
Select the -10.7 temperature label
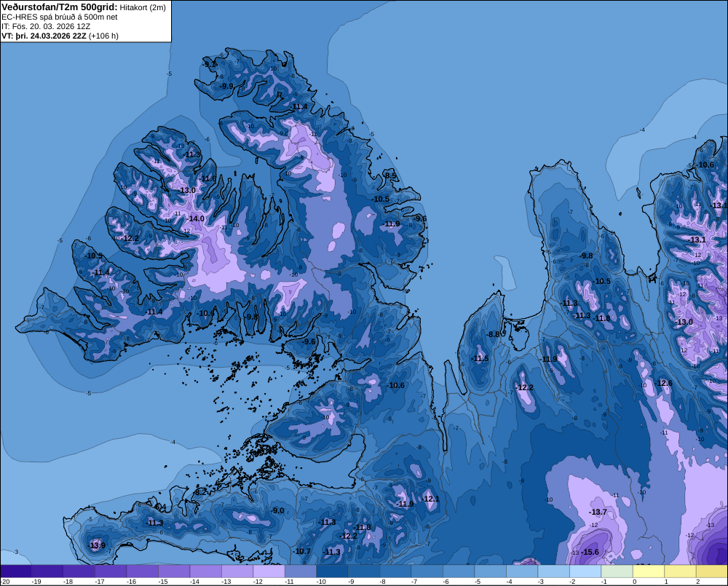coord(302,551)
